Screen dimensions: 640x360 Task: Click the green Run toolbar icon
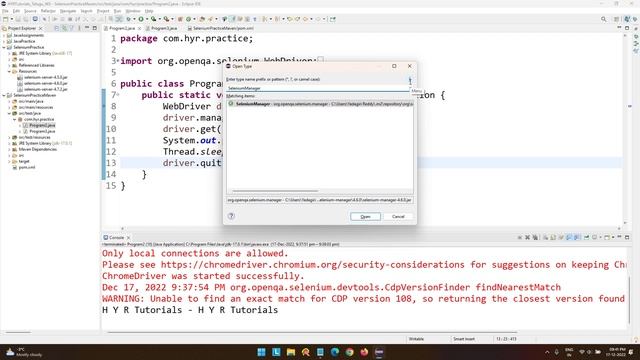[x=141, y=19]
